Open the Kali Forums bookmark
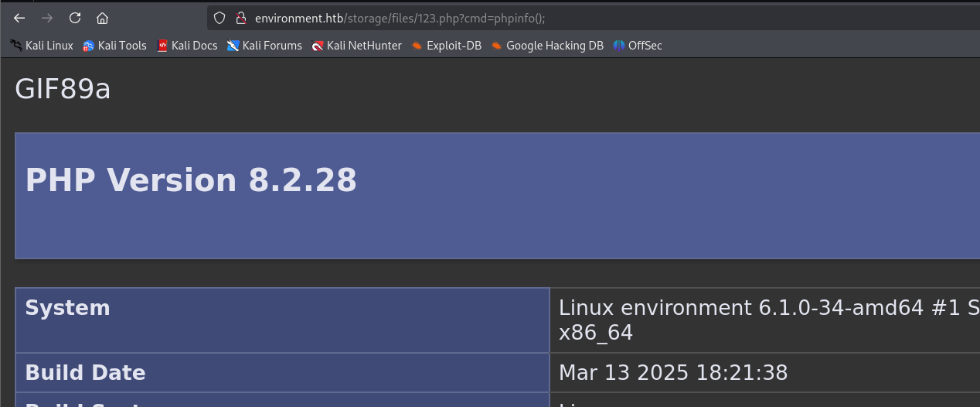 click(264, 46)
